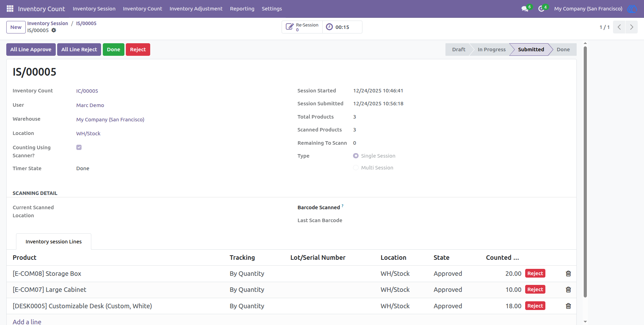Click Add a line link
The height and width of the screenshot is (325, 644).
(x=27, y=322)
